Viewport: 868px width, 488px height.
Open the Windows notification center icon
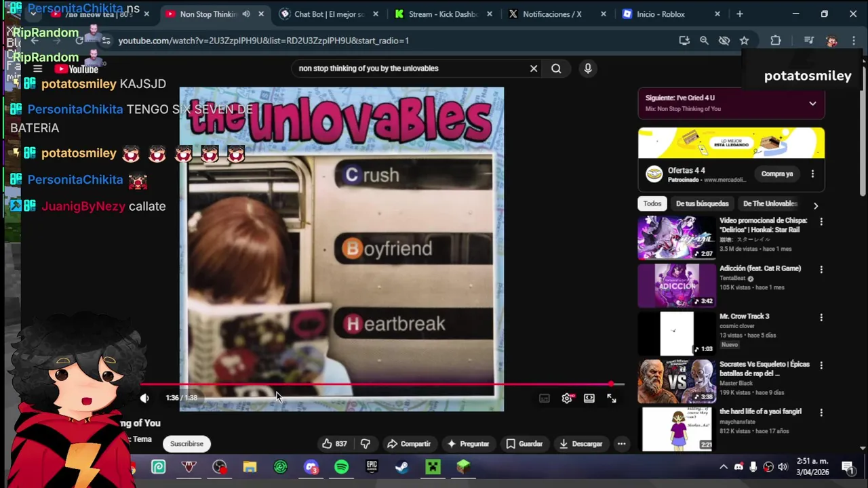click(848, 467)
